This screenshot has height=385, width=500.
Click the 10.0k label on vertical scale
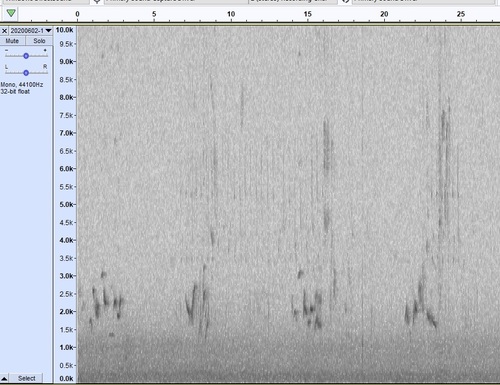pyautogui.click(x=65, y=30)
